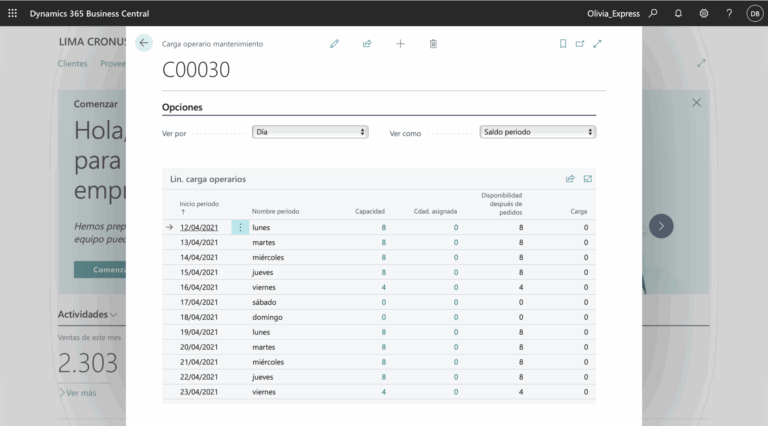
Task: Delete record with trash icon
Action: (x=433, y=44)
